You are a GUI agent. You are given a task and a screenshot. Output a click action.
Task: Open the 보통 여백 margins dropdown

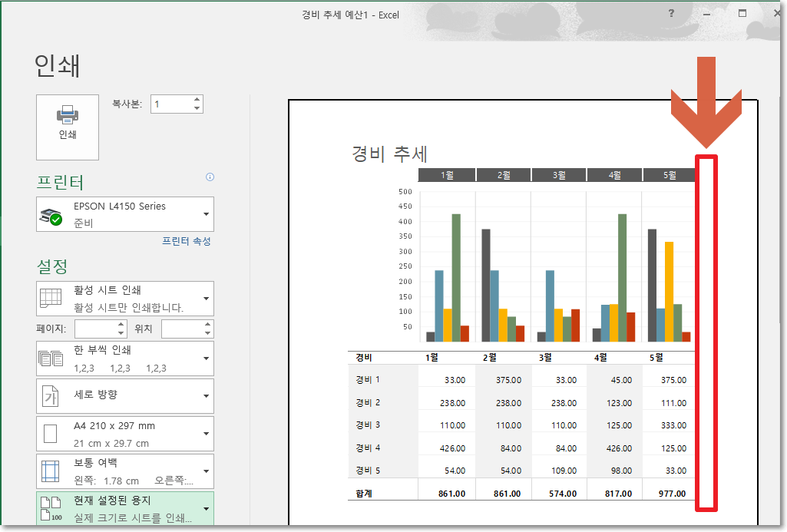125,471
